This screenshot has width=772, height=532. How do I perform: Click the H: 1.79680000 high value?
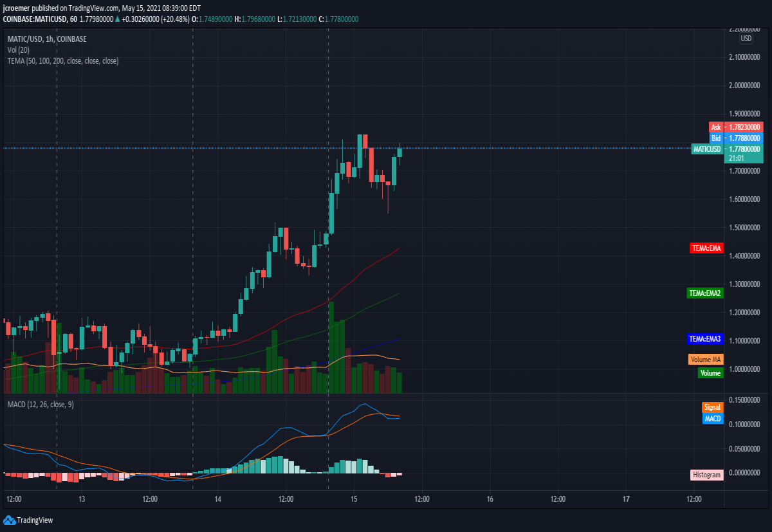coord(255,19)
